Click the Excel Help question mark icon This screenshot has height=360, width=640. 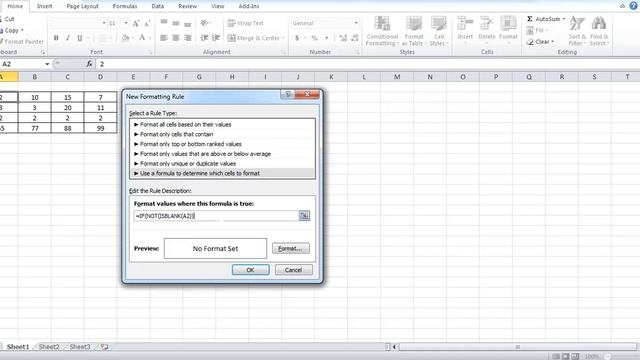(x=633, y=6)
